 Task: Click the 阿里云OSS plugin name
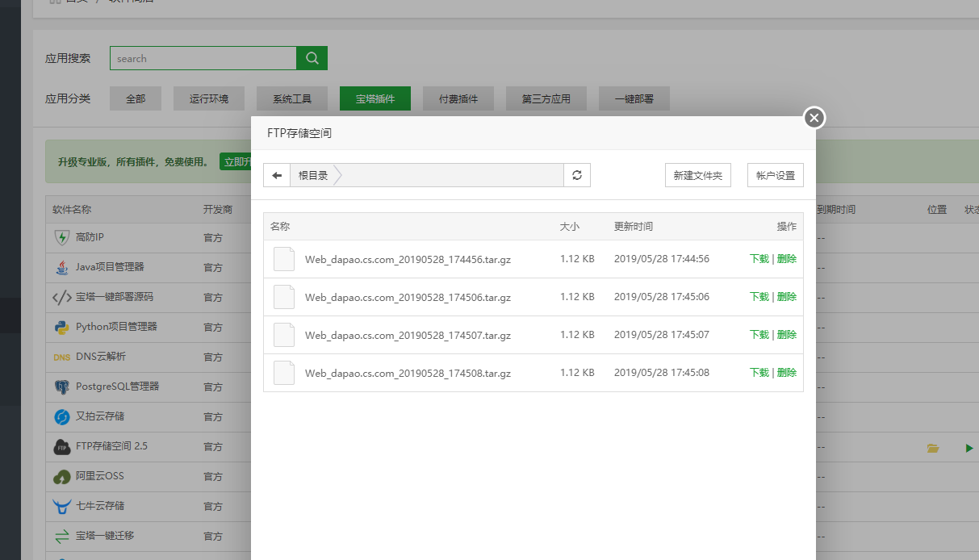[x=100, y=476]
